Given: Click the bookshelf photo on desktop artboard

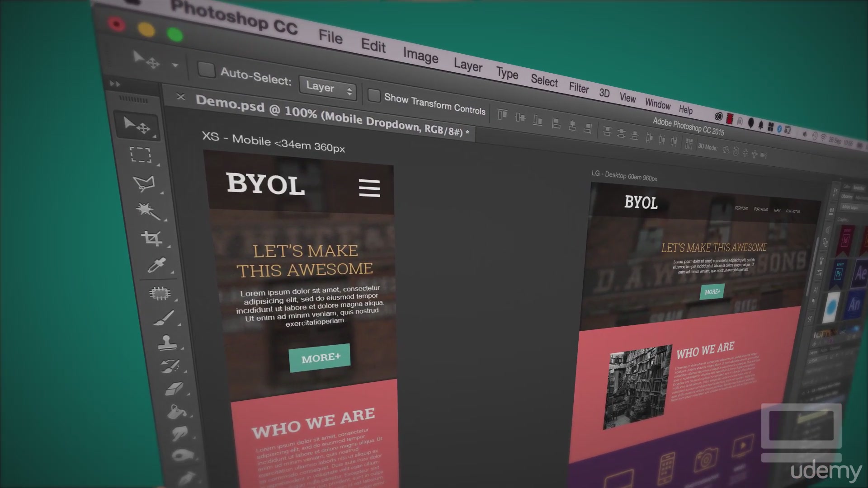Looking at the screenshot, I should click(637, 386).
